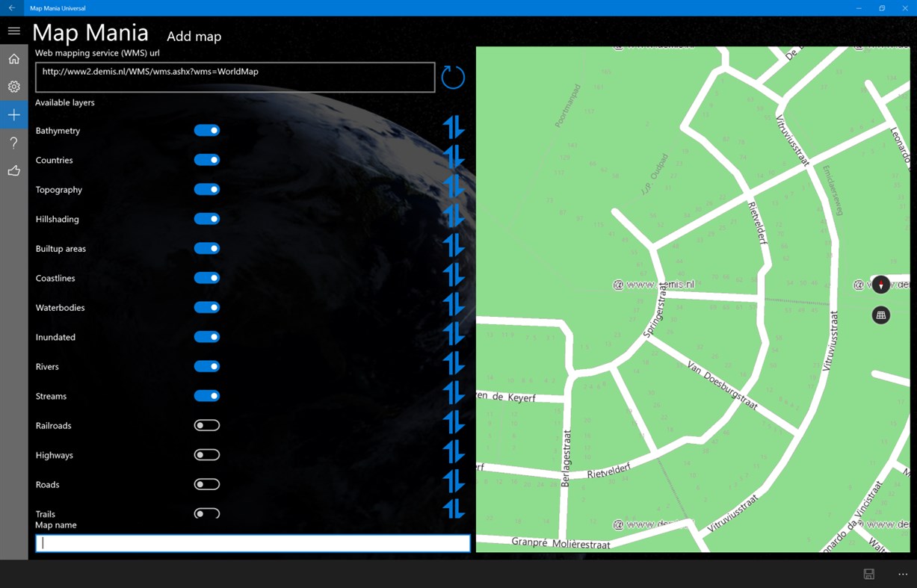Screen dimensions: 917x588
Task: Open the See more ellipsis menu
Action: [902, 574]
